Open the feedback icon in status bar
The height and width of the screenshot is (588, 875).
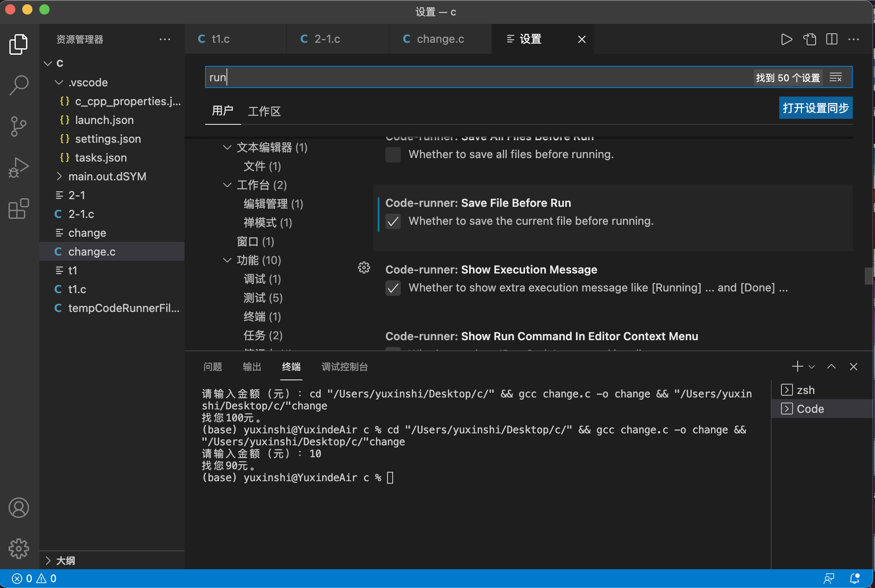coord(829,579)
